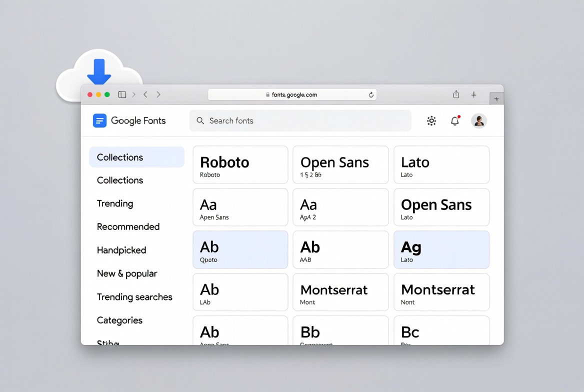Open the Roboto font card
The height and width of the screenshot is (392, 584).
point(240,164)
